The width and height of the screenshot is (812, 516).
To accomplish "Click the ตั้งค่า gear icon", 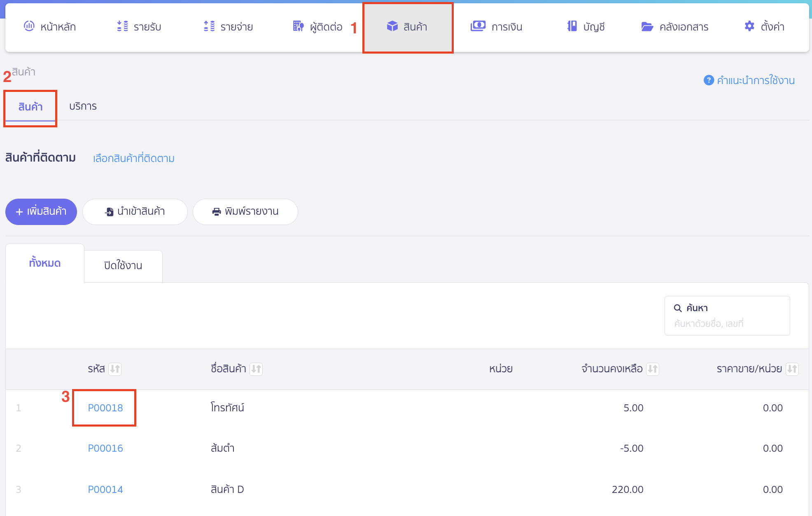I will (749, 26).
